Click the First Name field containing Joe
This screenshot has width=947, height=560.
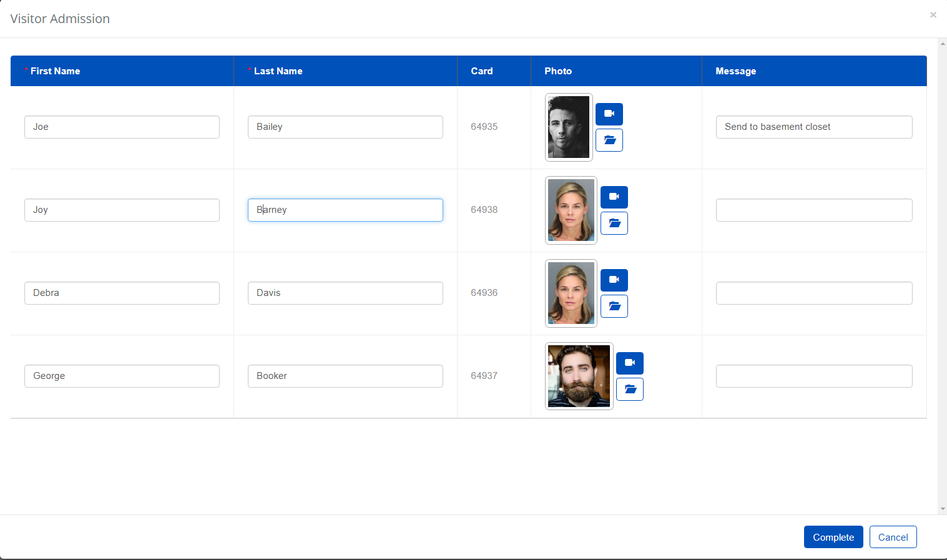coord(121,127)
